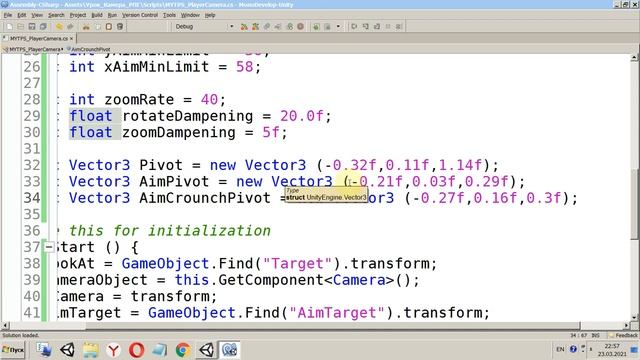
Task: Open Google Chrome from taskbar
Action: pos(183,350)
